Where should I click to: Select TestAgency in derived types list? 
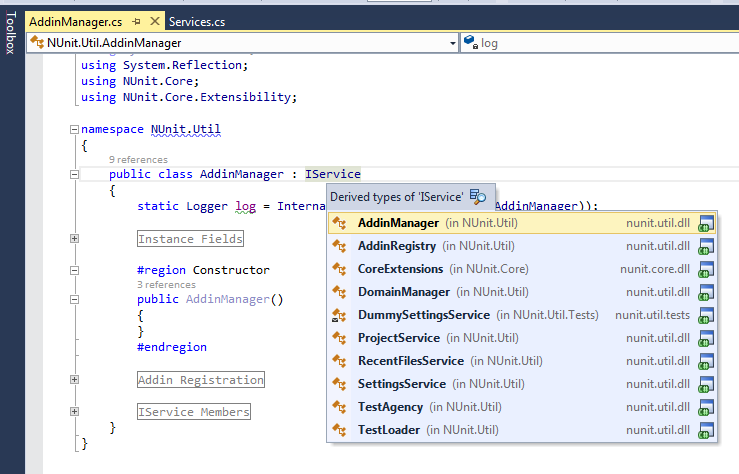pyautogui.click(x=522, y=407)
